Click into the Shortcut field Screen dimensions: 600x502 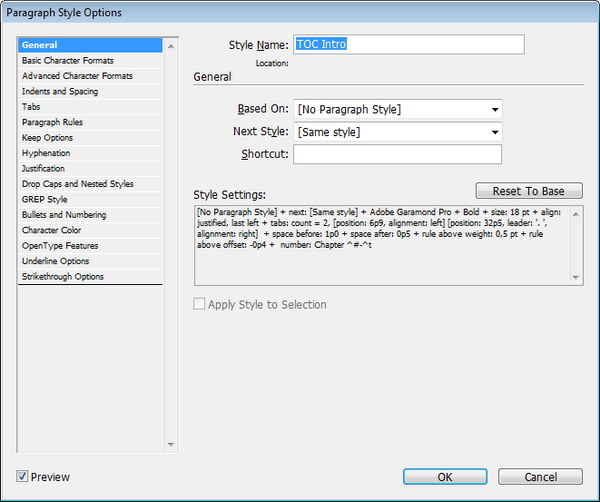(x=398, y=154)
